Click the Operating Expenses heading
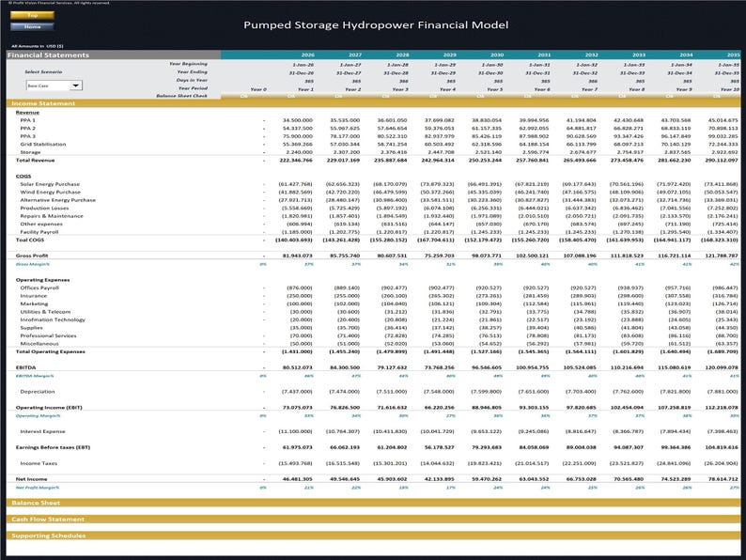Viewport: 746px width, 560px height. (43, 280)
